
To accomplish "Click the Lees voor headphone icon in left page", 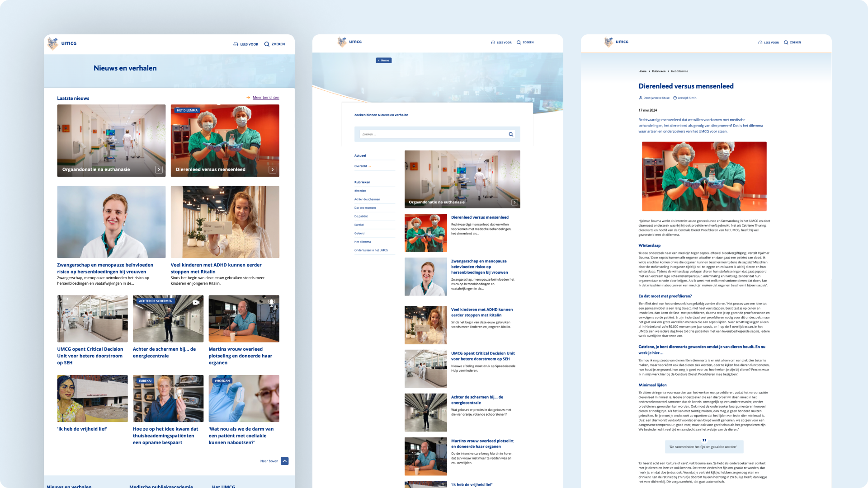I will point(236,44).
